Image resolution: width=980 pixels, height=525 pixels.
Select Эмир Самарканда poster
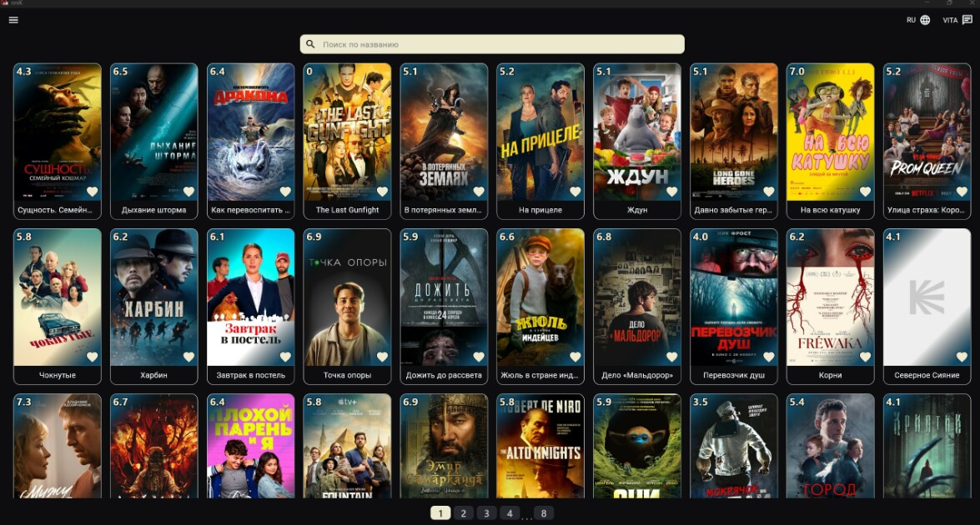tap(444, 446)
